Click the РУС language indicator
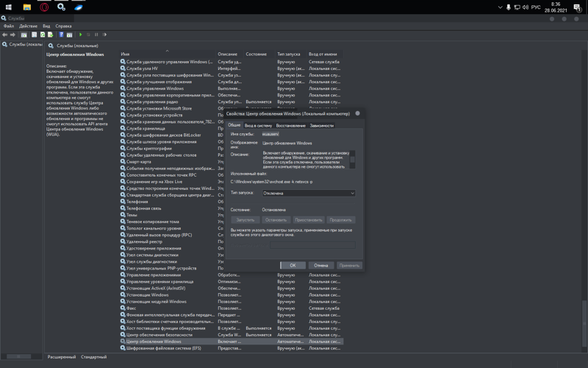 click(x=536, y=7)
